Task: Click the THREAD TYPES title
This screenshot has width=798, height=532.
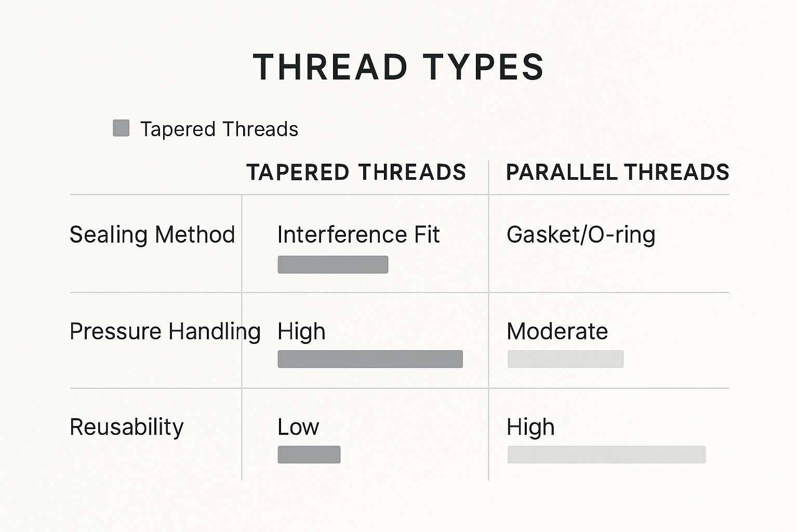Action: pyautogui.click(x=398, y=68)
